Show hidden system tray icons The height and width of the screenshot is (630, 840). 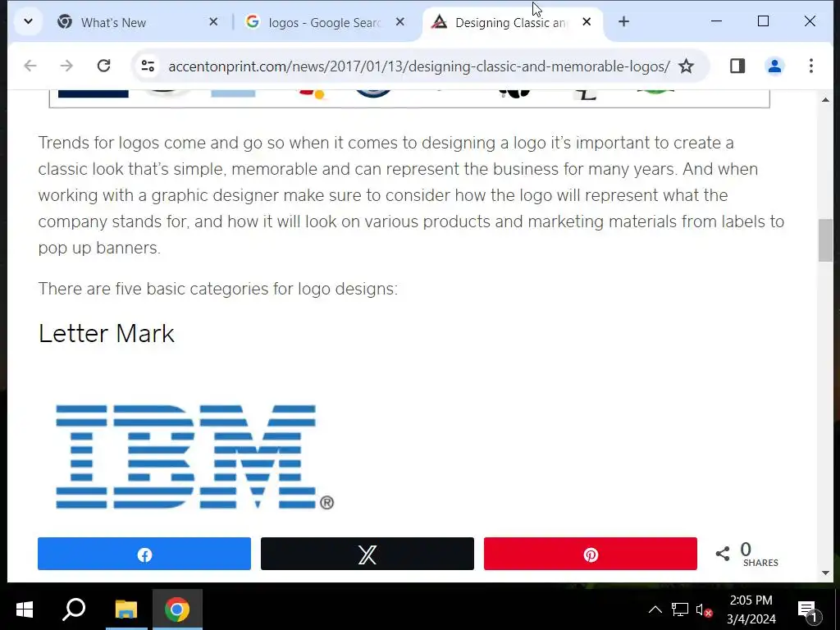655,609
